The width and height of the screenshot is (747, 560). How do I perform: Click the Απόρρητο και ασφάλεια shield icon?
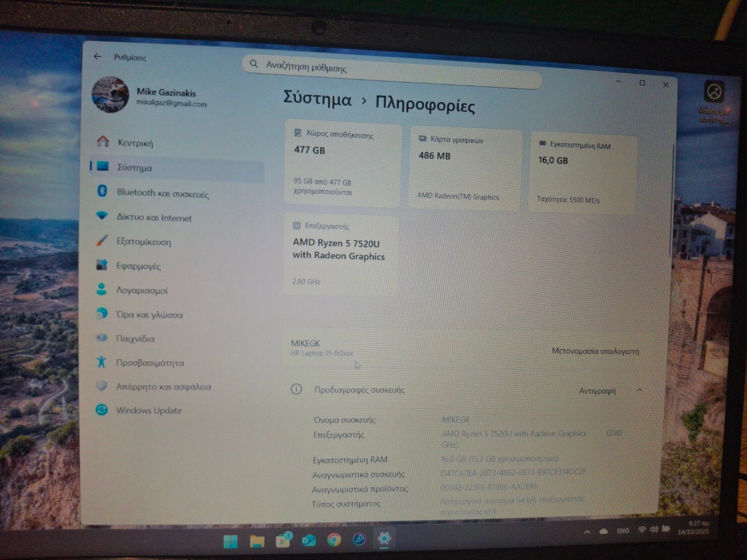coord(102,386)
